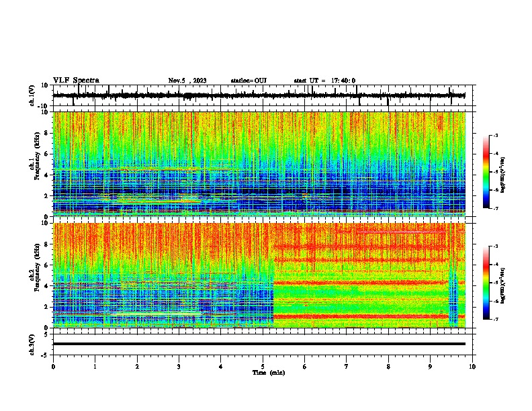
Task: Click the ch.1 'Frequency (kHz)' axis label
Action: [x=37, y=156]
